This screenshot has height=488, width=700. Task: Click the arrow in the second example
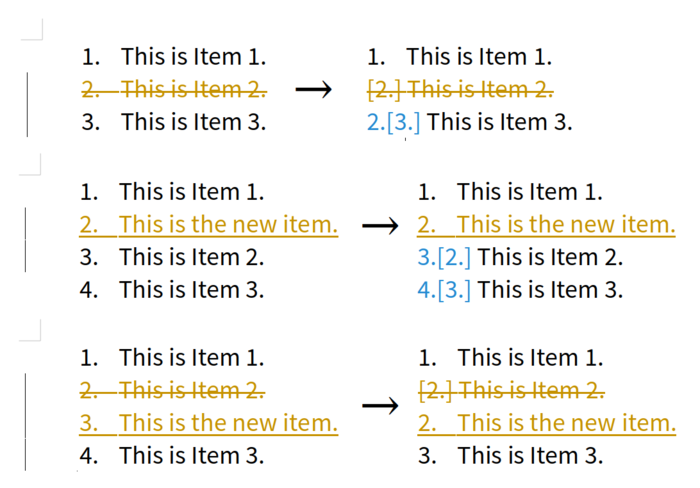pos(379,225)
